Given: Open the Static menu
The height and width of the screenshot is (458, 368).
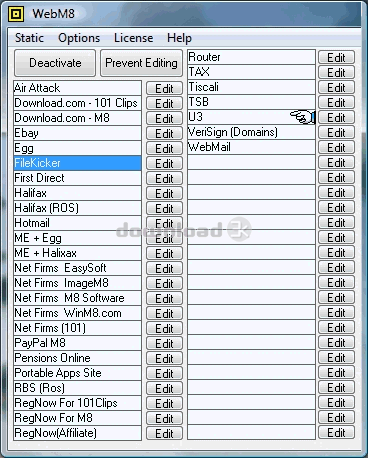Looking at the screenshot, I should point(29,38).
